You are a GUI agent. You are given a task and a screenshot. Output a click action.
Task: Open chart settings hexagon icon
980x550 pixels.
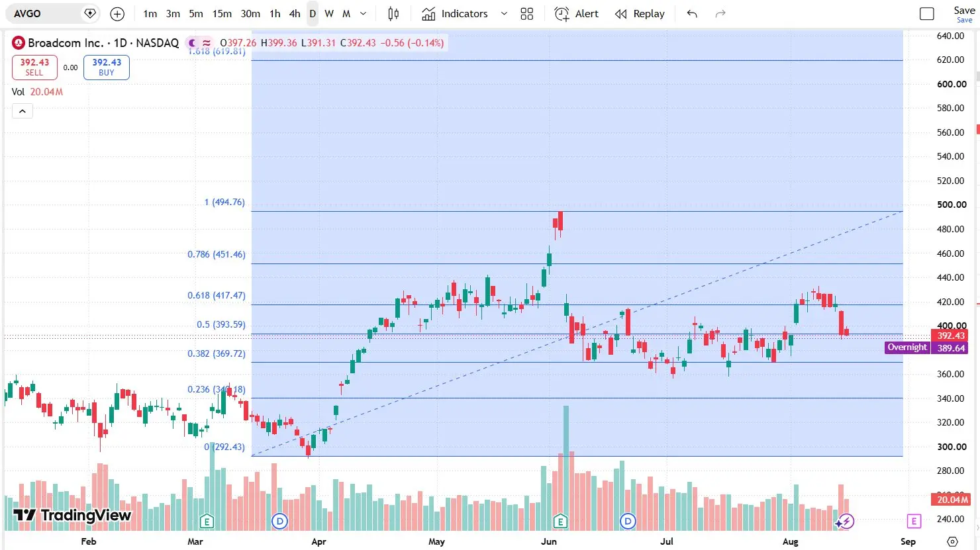point(952,541)
